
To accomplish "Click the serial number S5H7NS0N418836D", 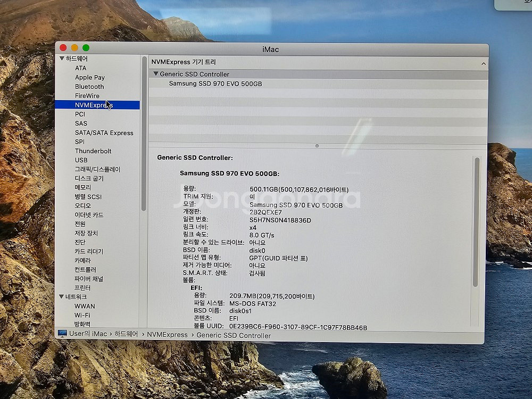I will tap(280, 220).
